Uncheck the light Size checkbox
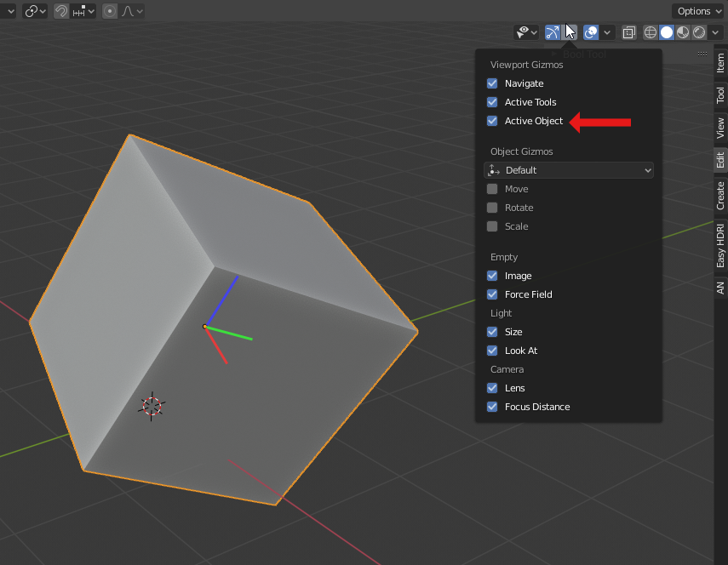This screenshot has width=728, height=565. click(x=492, y=332)
